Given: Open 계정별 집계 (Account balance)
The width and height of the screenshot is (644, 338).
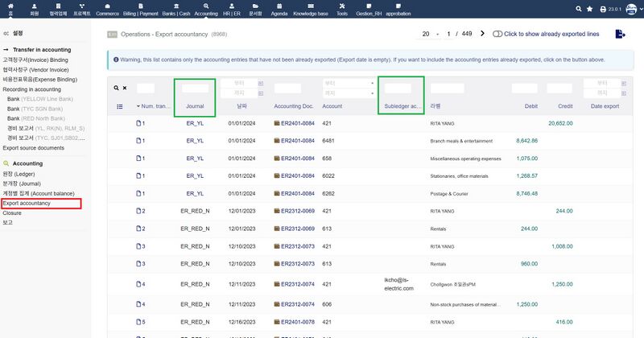Looking at the screenshot, I should point(38,193).
